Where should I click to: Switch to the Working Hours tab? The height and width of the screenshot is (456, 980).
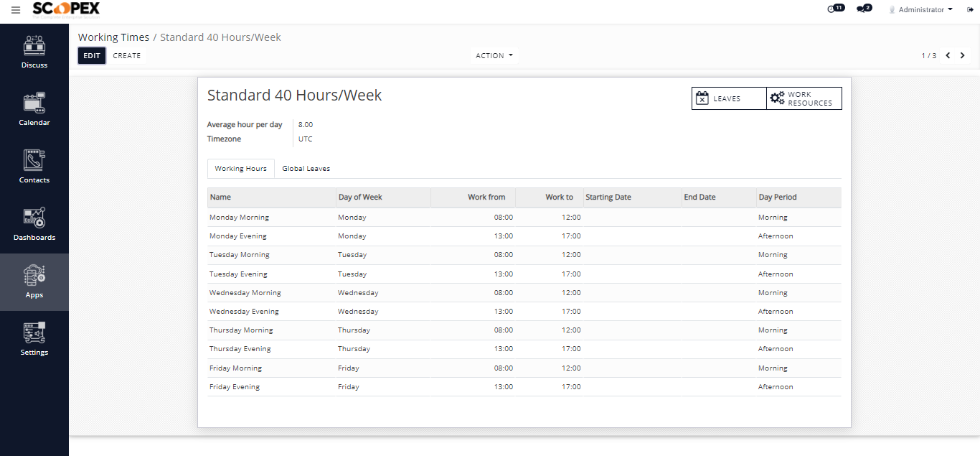241,168
